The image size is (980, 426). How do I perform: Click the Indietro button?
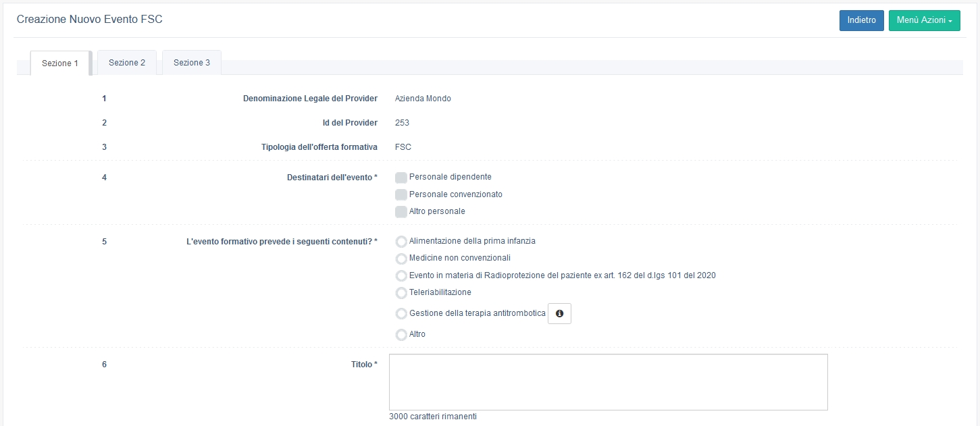[861, 20]
